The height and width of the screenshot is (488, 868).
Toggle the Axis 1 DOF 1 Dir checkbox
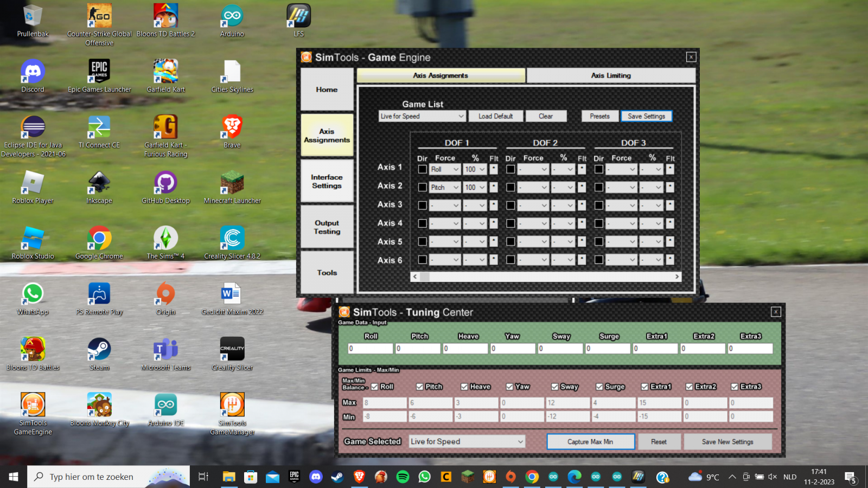point(422,169)
